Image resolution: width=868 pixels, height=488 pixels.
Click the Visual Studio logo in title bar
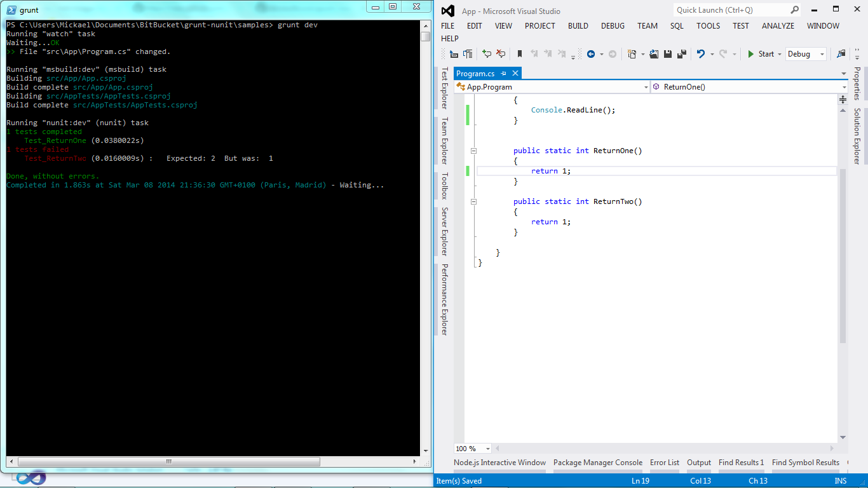coord(448,11)
